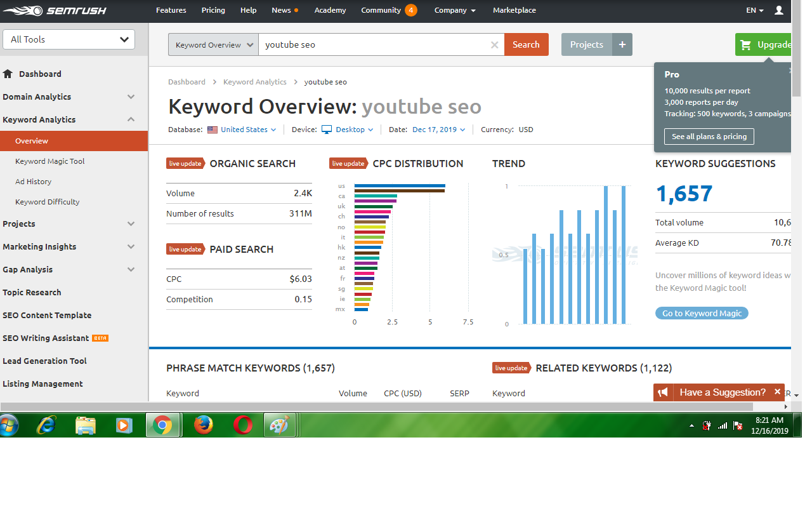Screen dimensions: 812x508
Task: Click the taskbar clock 8:21 AM
Action: click(769, 420)
